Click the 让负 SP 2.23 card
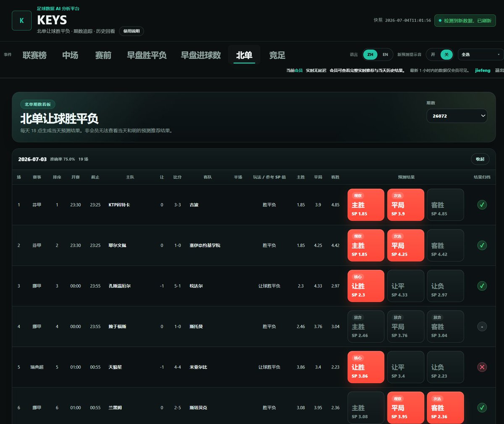The height and width of the screenshot is (424, 504). (445, 367)
